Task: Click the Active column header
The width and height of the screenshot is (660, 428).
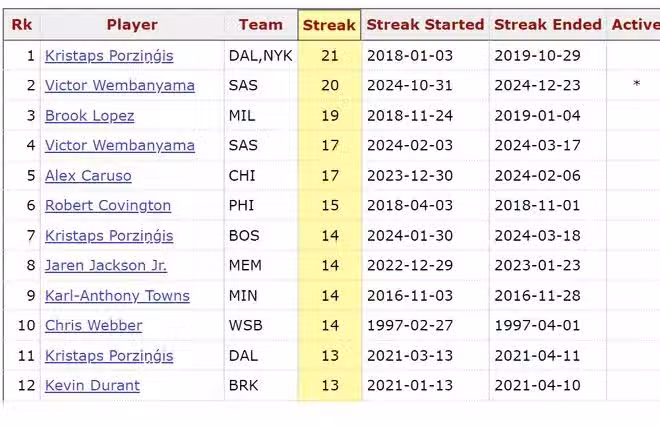Action: click(x=635, y=25)
